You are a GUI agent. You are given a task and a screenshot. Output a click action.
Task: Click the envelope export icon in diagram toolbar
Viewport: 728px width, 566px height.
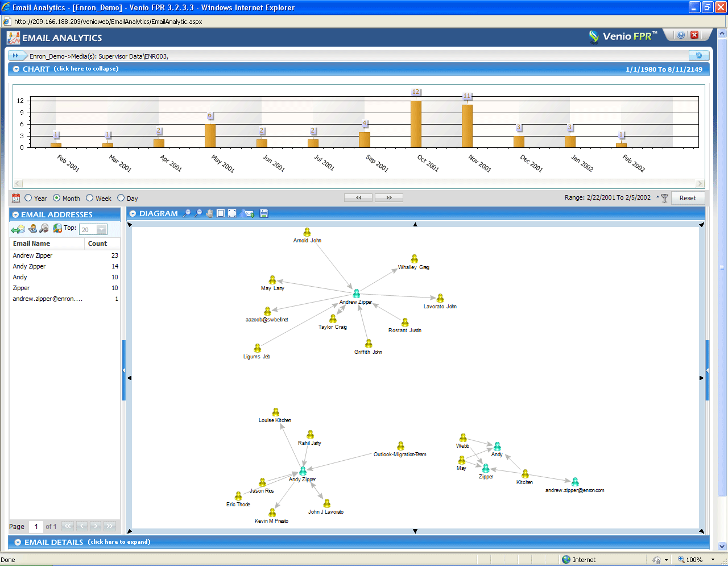(247, 213)
